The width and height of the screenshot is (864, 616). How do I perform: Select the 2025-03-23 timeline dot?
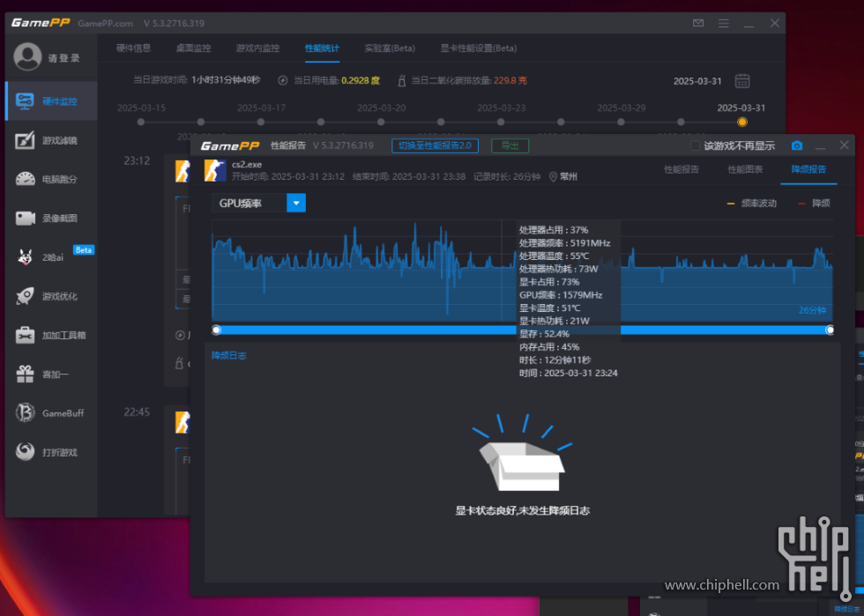coord(501,122)
